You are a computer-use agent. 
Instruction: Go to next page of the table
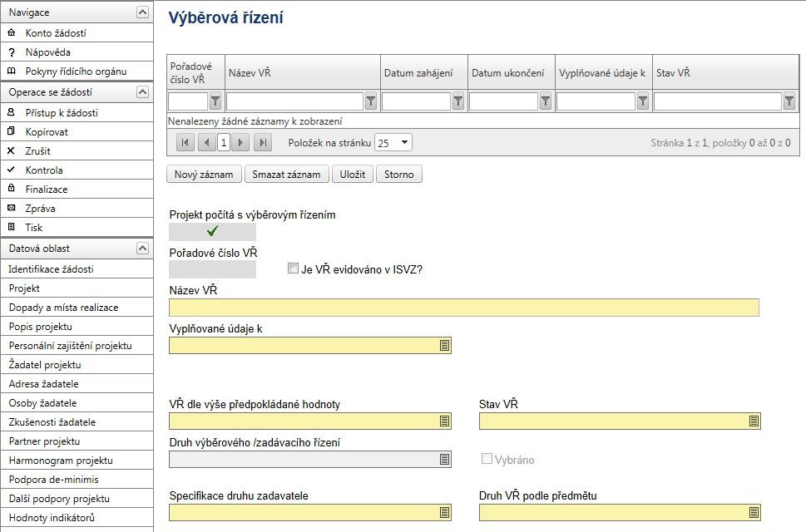(240, 142)
